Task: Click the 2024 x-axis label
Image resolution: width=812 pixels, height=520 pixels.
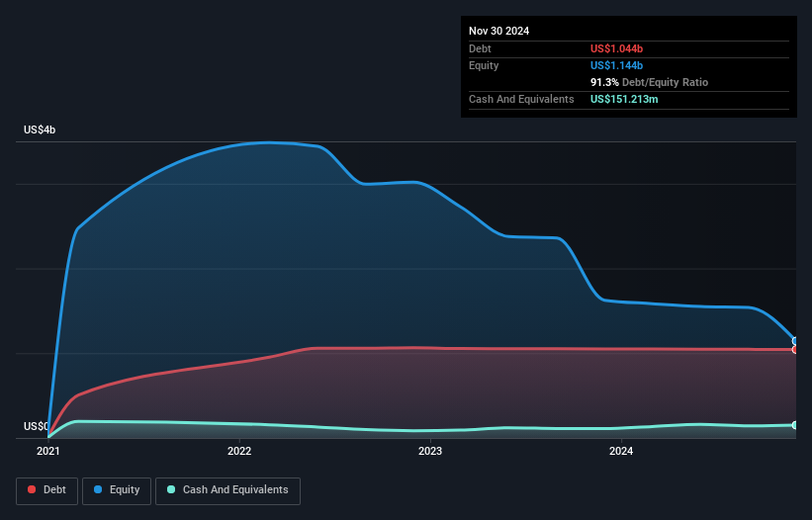Action: (621, 451)
